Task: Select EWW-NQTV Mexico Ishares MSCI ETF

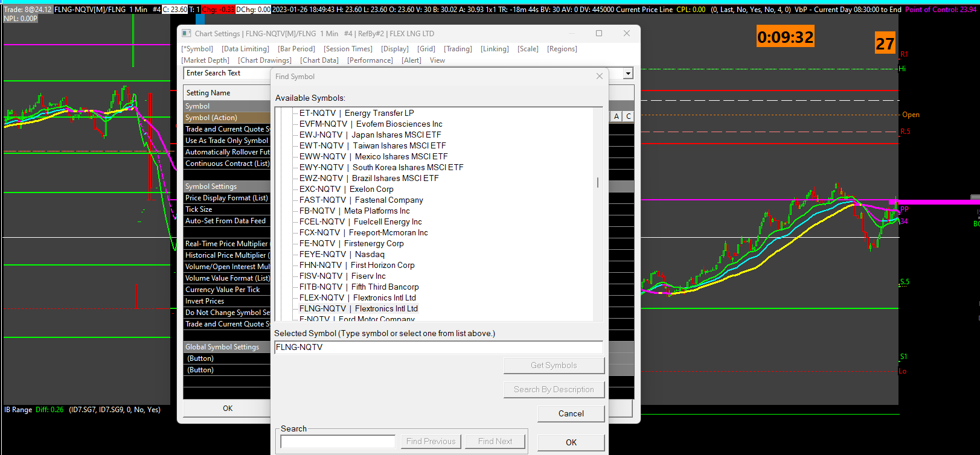Action: coord(374,156)
